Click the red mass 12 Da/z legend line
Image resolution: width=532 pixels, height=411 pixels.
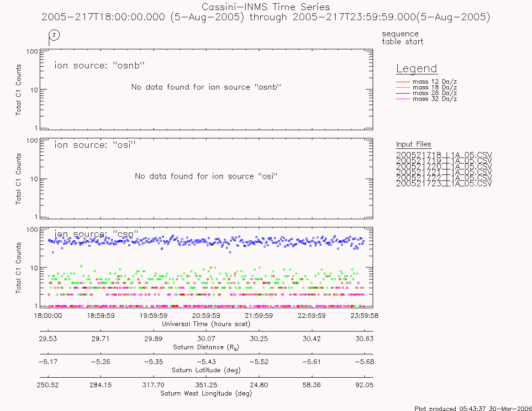click(403, 82)
